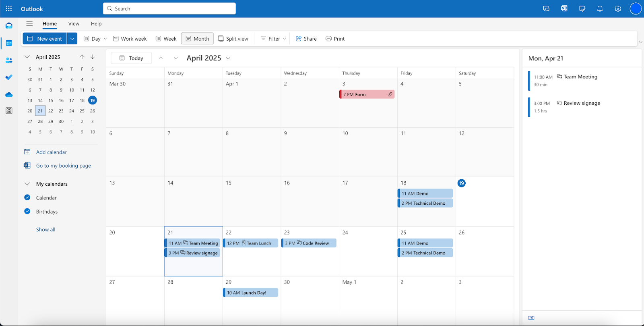This screenshot has height=326, width=644.
Task: Open OneDrive cloud icon in sidebar
Action: point(9,95)
